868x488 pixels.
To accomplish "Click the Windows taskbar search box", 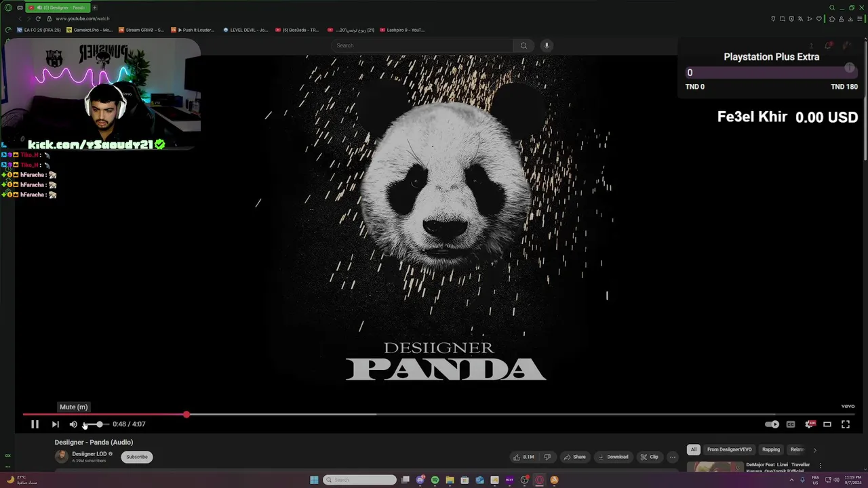I will 359,480.
